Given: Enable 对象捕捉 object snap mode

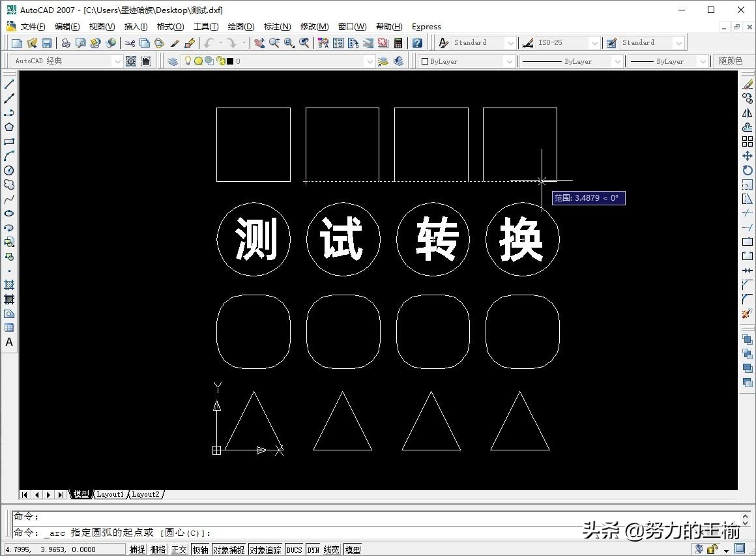Looking at the screenshot, I should point(228,549).
